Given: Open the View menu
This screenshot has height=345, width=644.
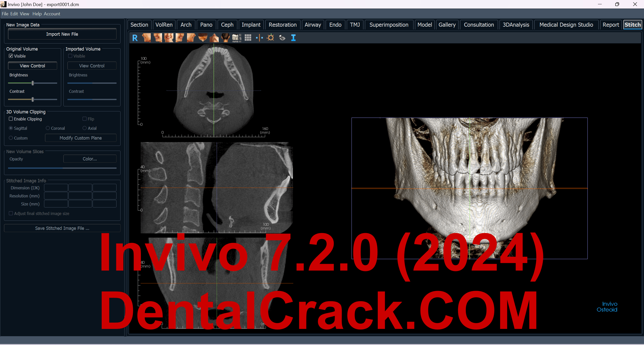Looking at the screenshot, I should click(x=24, y=14).
